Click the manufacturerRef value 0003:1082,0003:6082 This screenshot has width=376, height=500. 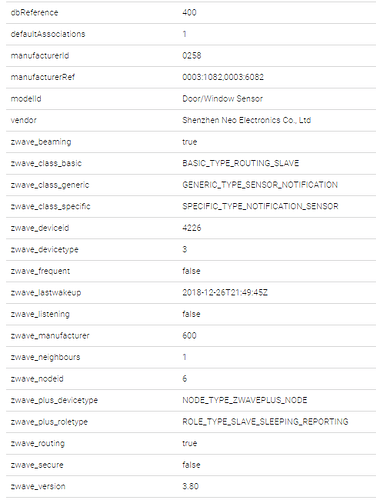(223, 77)
